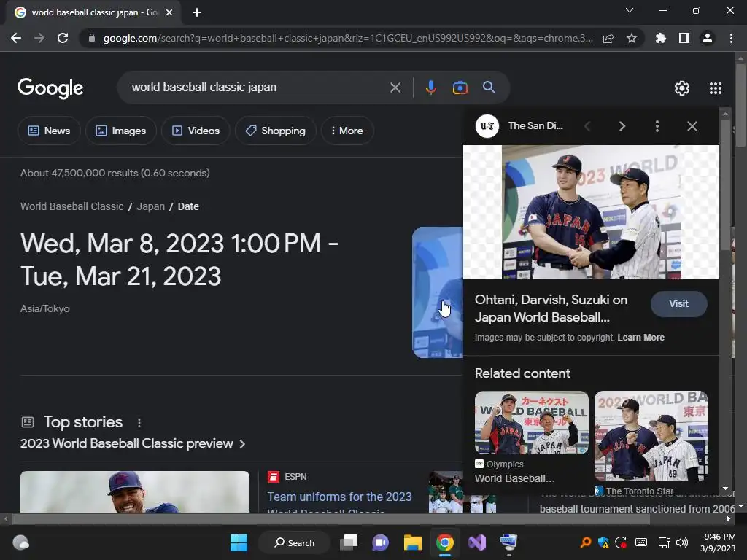The image size is (747, 560).
Task: Open the blue knowledge panel image
Action: [438, 292]
